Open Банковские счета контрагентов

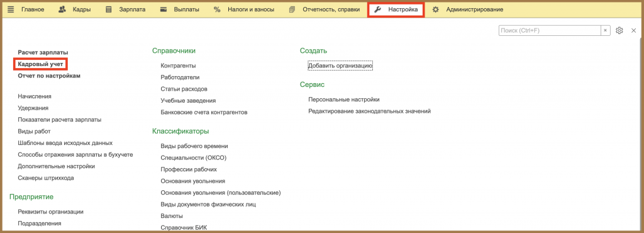(x=204, y=112)
